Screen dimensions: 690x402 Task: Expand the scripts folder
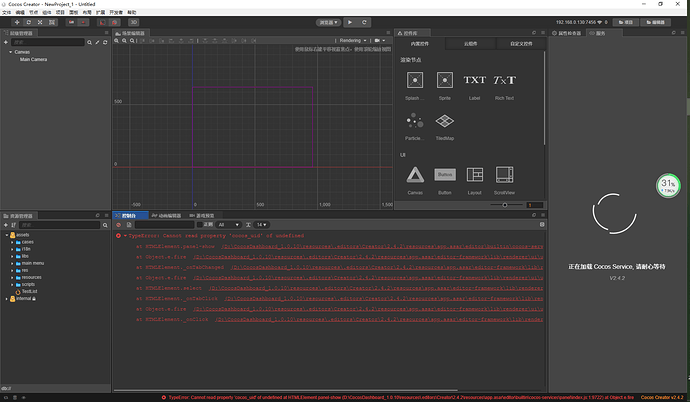12,285
